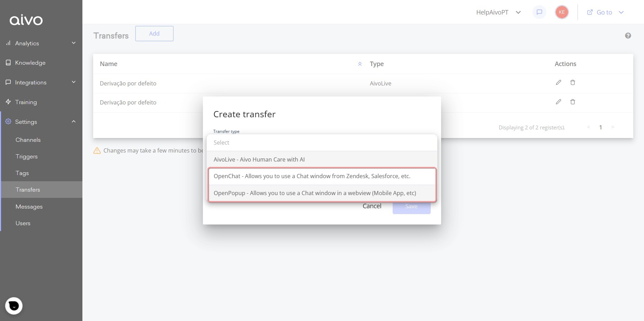Viewport: 644px width, 321px height.
Task: Click the AivoLive type cell
Action: [381, 83]
